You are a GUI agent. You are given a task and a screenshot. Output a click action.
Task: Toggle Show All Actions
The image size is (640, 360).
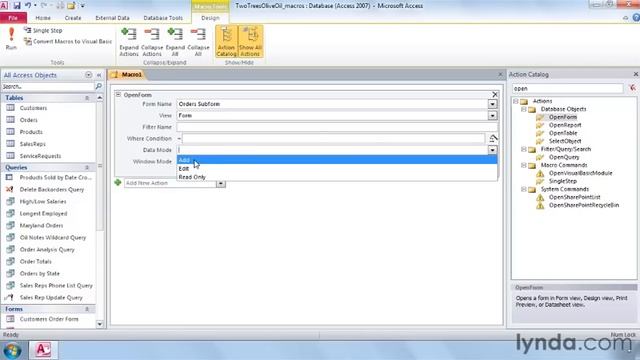[250, 42]
